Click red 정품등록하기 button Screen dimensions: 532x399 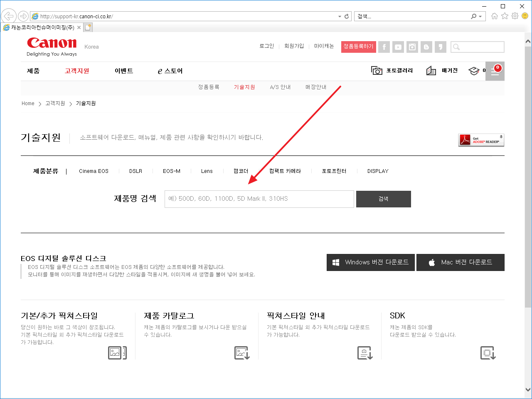click(359, 47)
